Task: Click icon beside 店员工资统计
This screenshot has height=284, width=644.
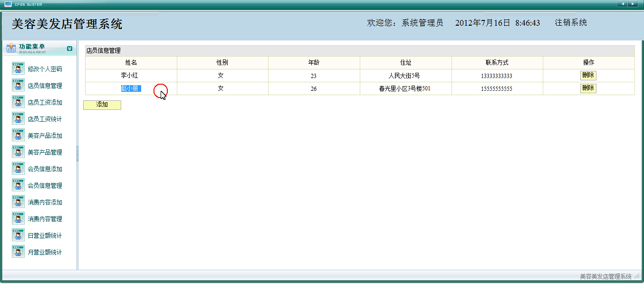Action: [x=18, y=119]
